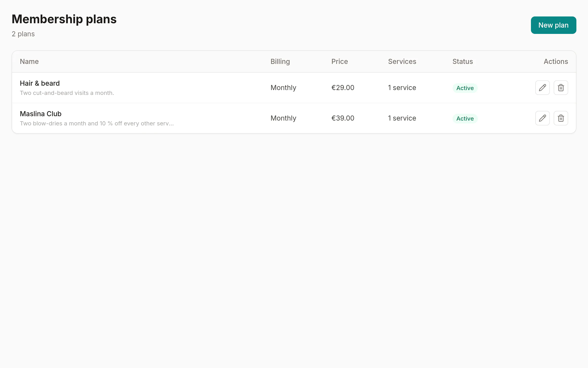
Task: Click the €29.00 price cell
Action: [343, 88]
